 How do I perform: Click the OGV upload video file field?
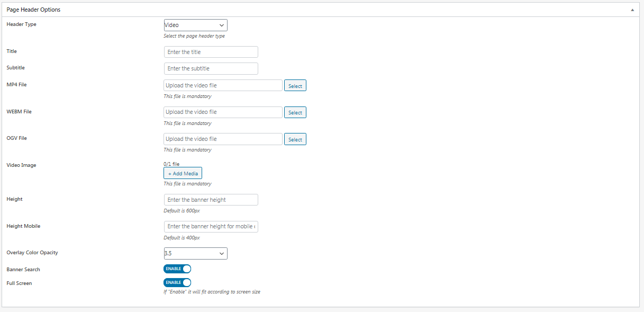[223, 139]
